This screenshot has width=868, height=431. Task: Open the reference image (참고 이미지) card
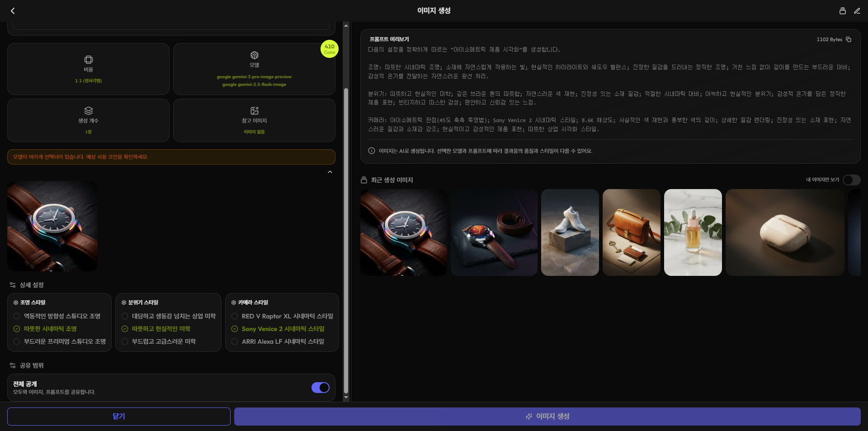tap(254, 120)
